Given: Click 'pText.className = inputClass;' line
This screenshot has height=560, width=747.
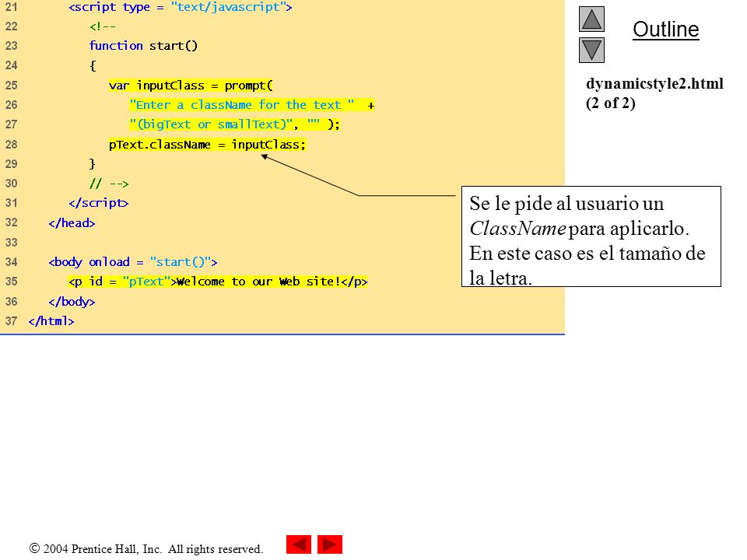Looking at the screenshot, I should (207, 145).
